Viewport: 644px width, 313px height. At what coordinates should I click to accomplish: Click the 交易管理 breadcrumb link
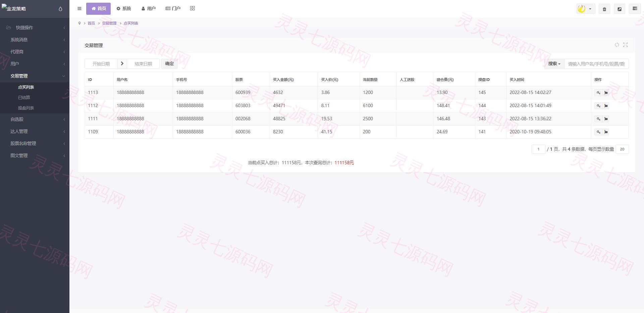[x=109, y=23]
